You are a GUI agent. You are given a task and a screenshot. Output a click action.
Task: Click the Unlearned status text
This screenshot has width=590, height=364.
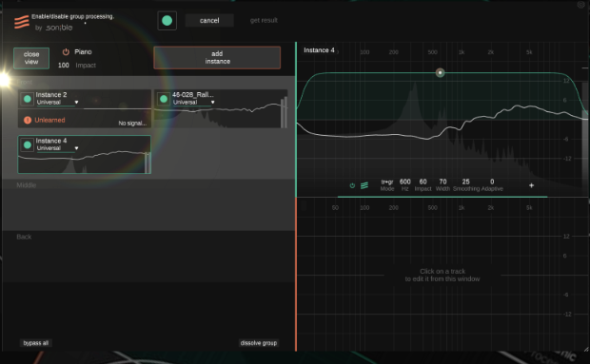click(x=49, y=120)
